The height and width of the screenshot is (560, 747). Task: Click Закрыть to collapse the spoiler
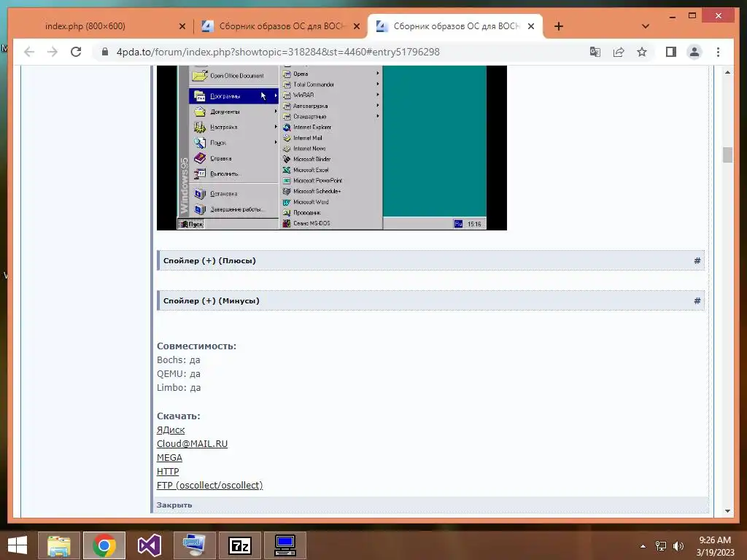(174, 505)
